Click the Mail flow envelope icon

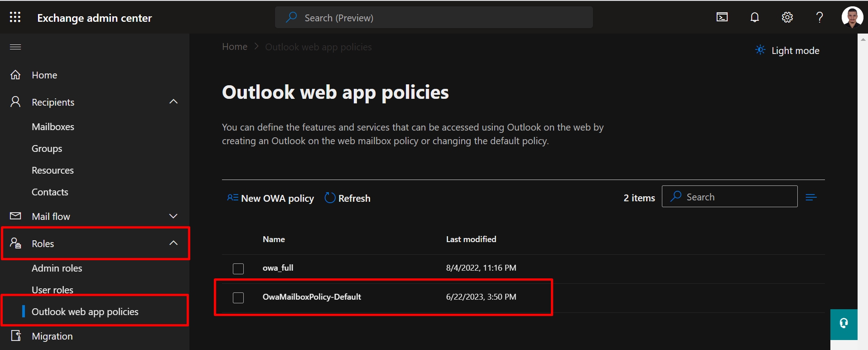15,216
